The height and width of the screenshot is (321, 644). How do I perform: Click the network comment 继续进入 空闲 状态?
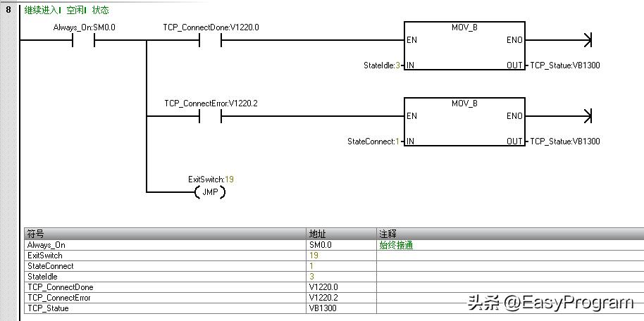[66, 11]
